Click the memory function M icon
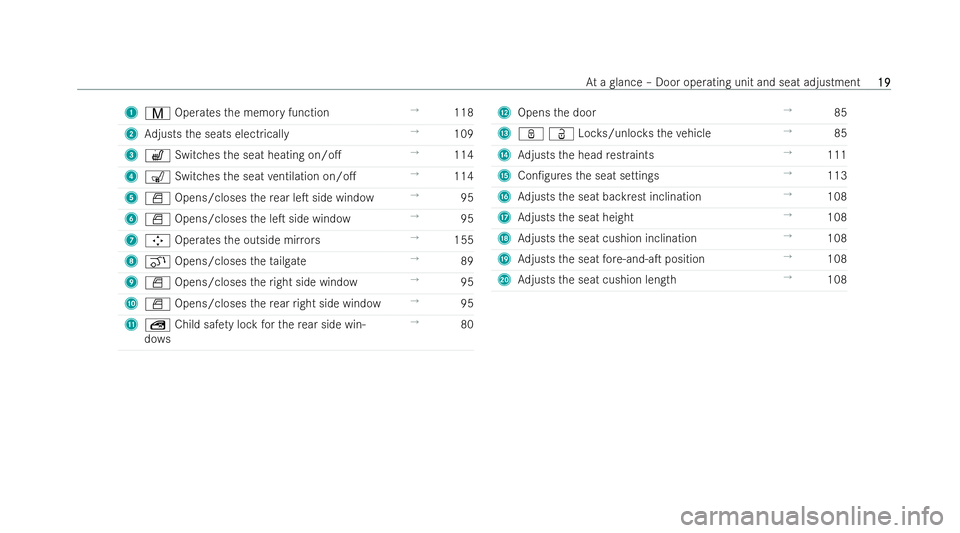The height and width of the screenshot is (533, 960). click(157, 113)
